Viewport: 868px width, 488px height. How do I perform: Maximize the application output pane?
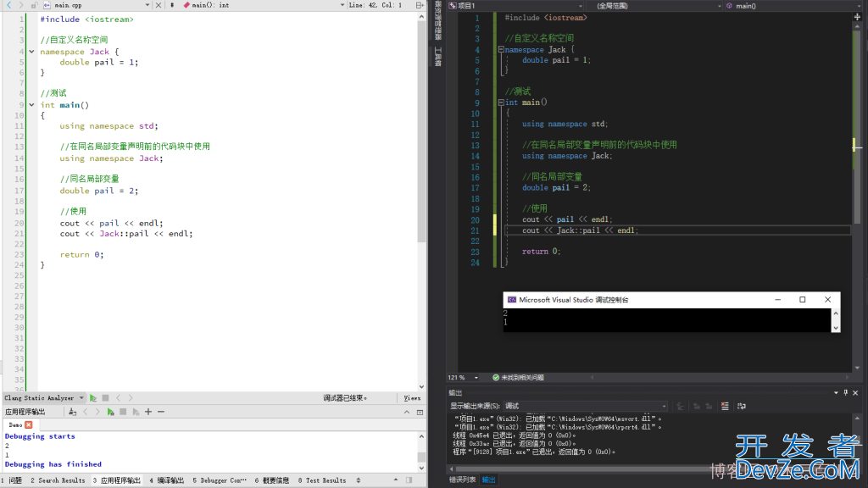420,412
